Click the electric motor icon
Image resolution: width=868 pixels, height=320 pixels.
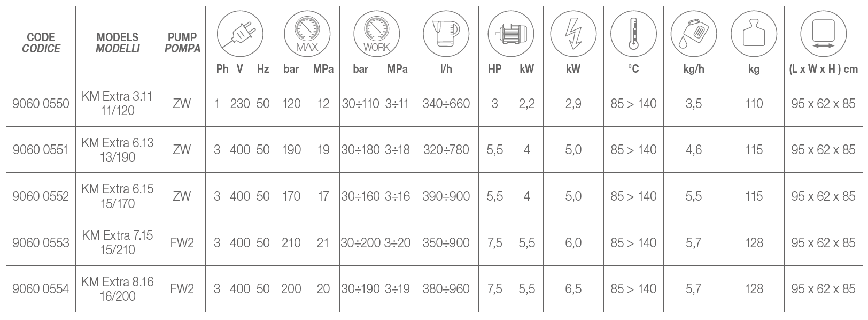510,33
